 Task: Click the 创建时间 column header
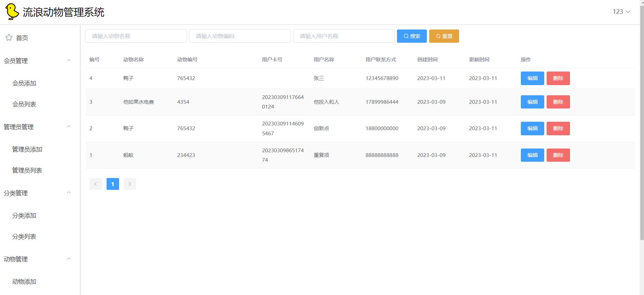pyautogui.click(x=427, y=60)
